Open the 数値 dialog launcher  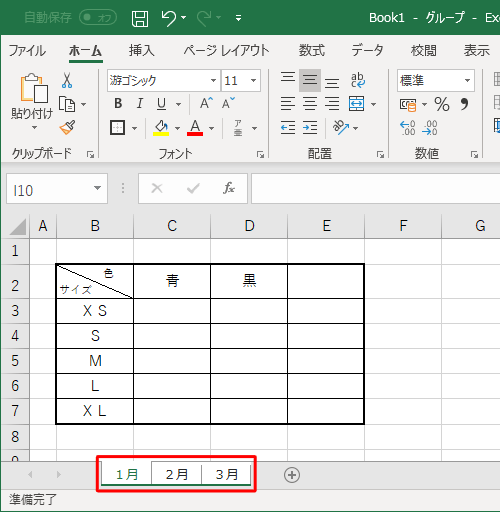(474, 154)
